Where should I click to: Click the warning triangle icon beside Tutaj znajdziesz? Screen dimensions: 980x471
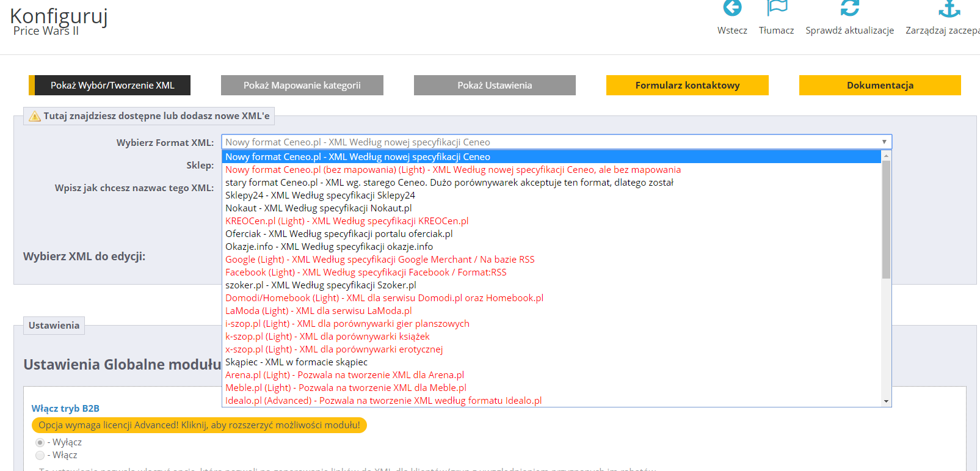[35, 116]
